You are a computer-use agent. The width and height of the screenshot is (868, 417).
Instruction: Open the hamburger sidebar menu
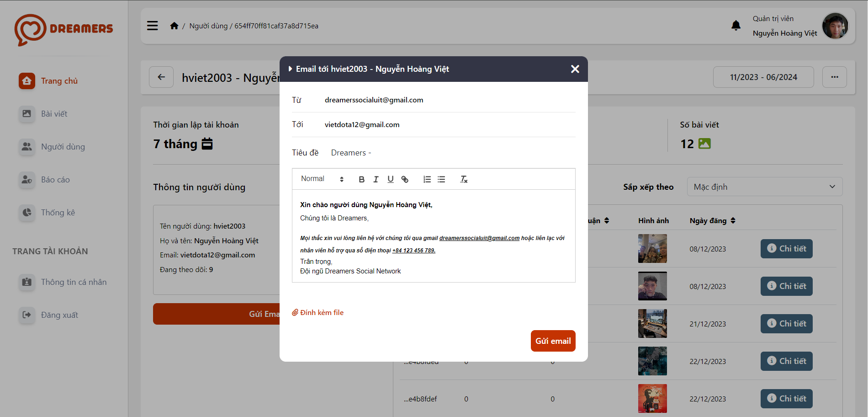click(152, 26)
